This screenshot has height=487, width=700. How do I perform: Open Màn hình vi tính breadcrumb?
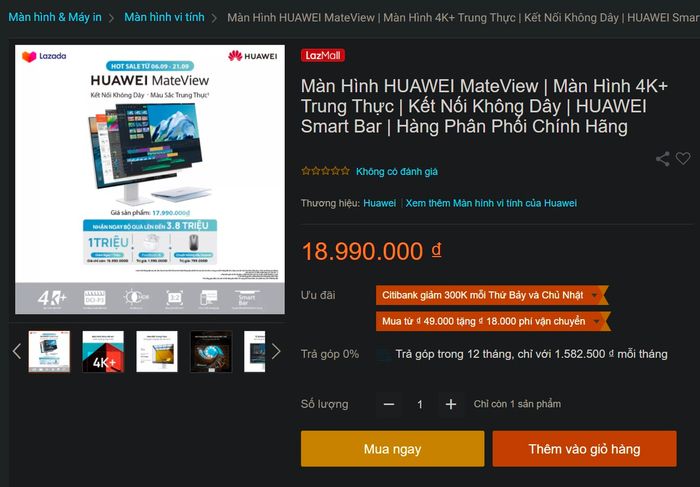(x=164, y=17)
